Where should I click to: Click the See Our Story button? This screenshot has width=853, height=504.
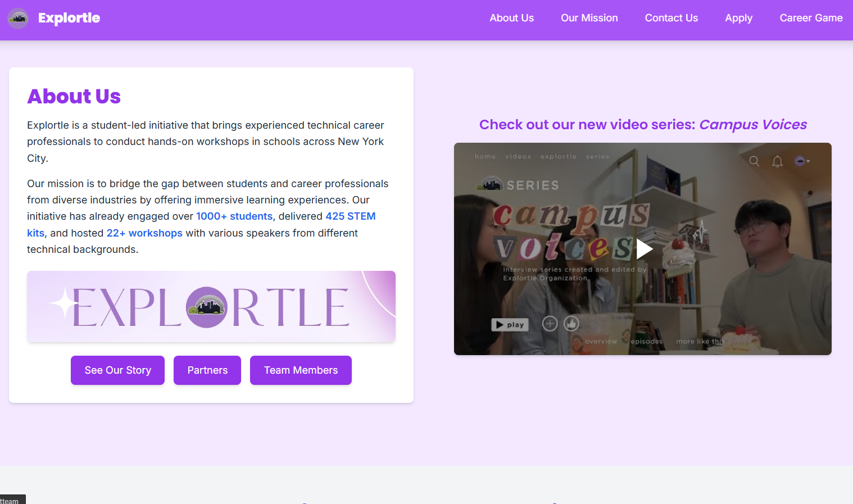[117, 370]
